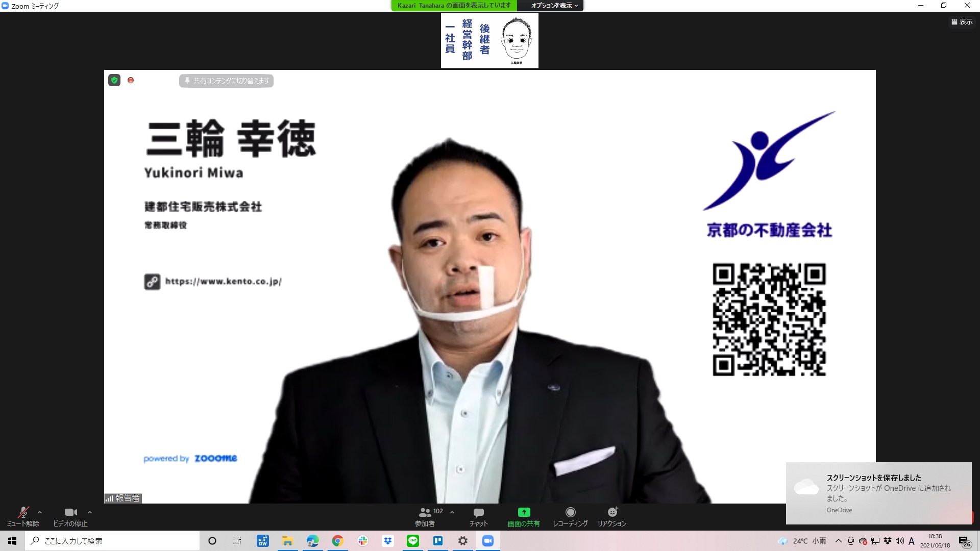980x551 pixels.
Task: Open Microsoft Edge from the taskbar
Action: pyautogui.click(x=313, y=541)
